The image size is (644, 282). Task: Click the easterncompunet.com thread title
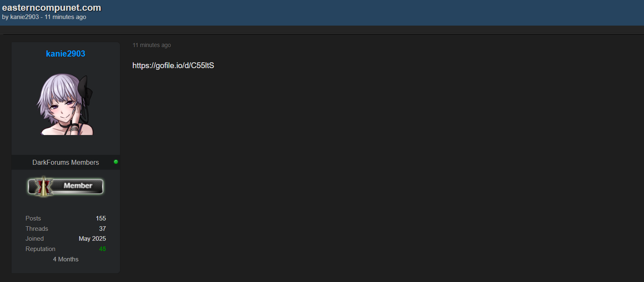click(x=52, y=7)
